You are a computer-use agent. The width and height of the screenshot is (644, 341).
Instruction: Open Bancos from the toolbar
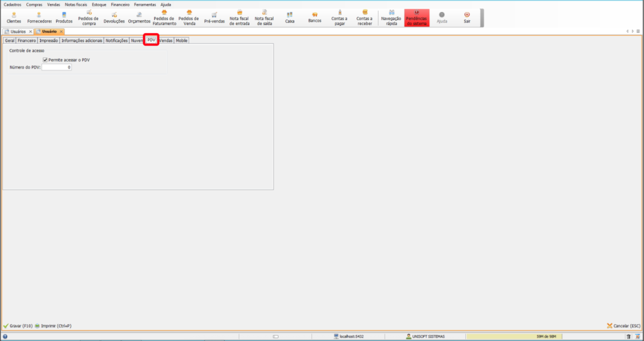pyautogui.click(x=314, y=17)
